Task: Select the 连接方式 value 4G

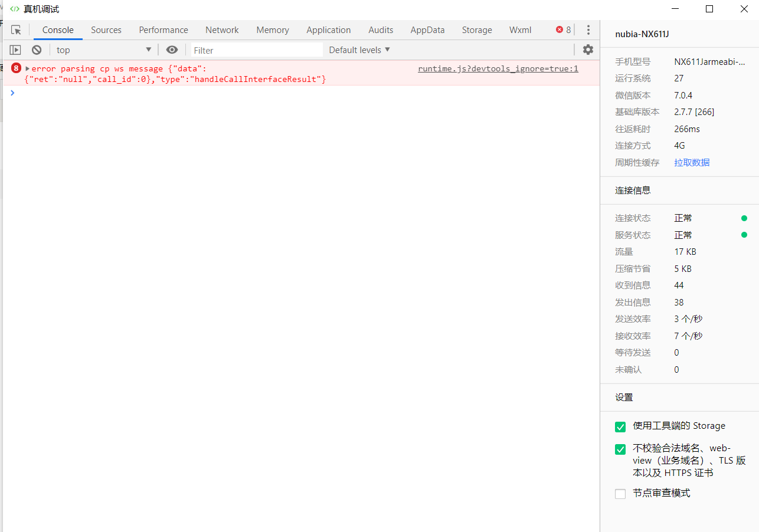Action: (x=680, y=145)
